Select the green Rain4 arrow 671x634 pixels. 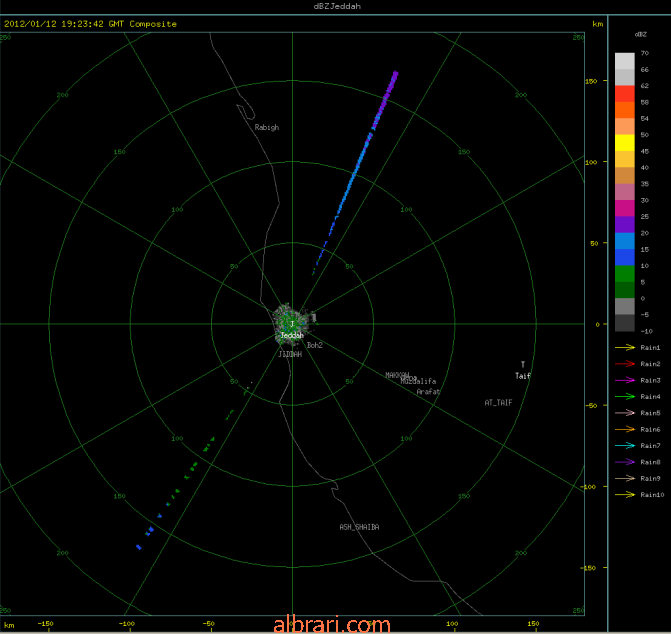click(625, 397)
